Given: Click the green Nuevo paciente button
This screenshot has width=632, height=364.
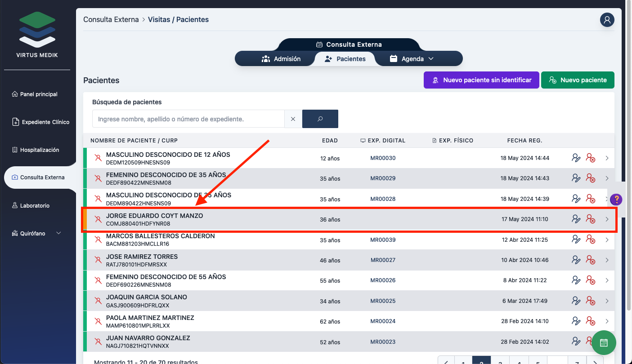Looking at the screenshot, I should click(x=578, y=80).
